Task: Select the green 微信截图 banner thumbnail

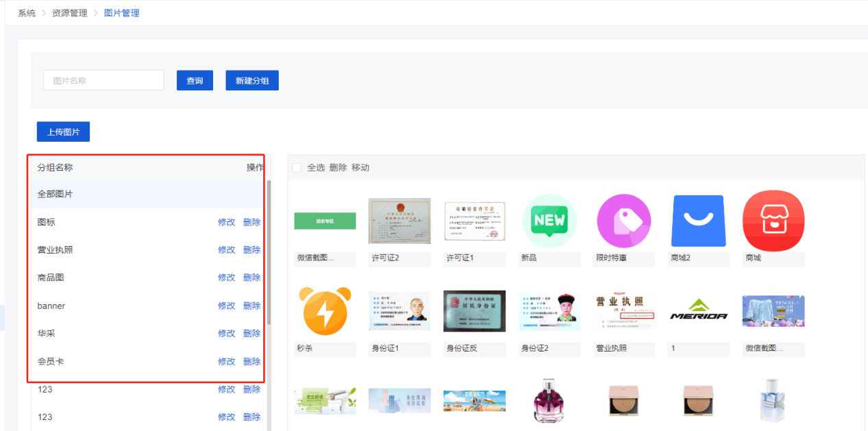Action: pyautogui.click(x=325, y=221)
